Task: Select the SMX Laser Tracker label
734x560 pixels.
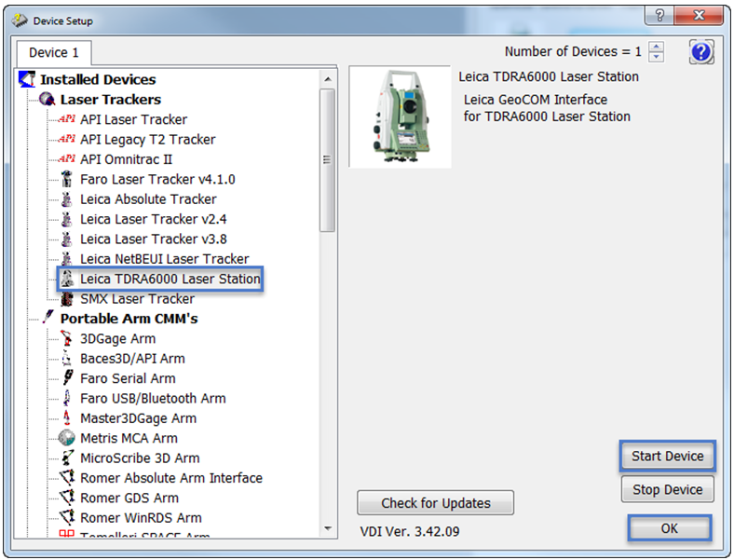Action: [137, 299]
